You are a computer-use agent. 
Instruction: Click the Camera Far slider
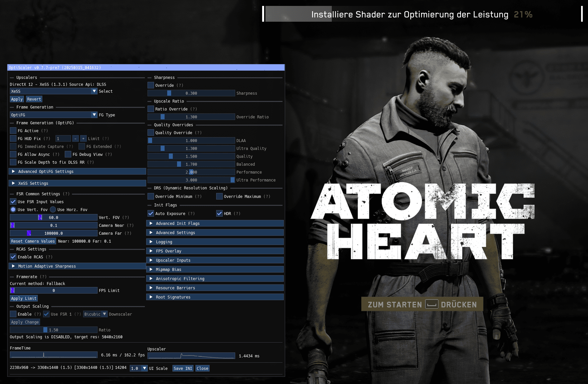(x=54, y=233)
